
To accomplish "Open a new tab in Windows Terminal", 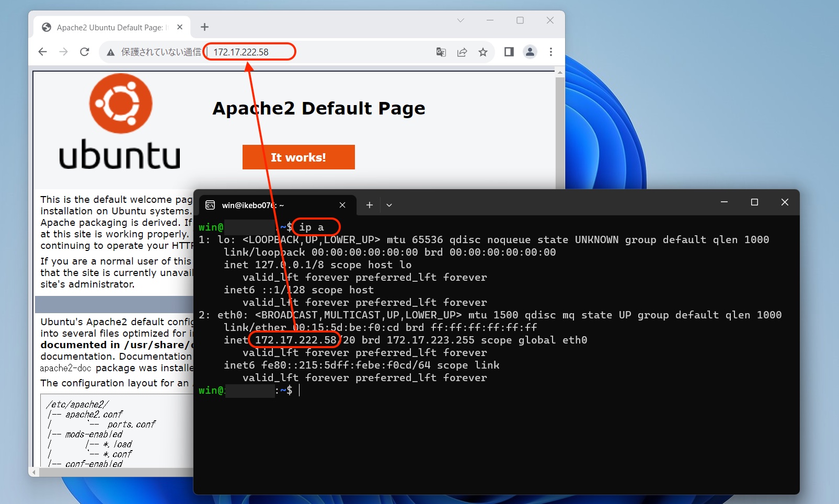I will [x=369, y=205].
